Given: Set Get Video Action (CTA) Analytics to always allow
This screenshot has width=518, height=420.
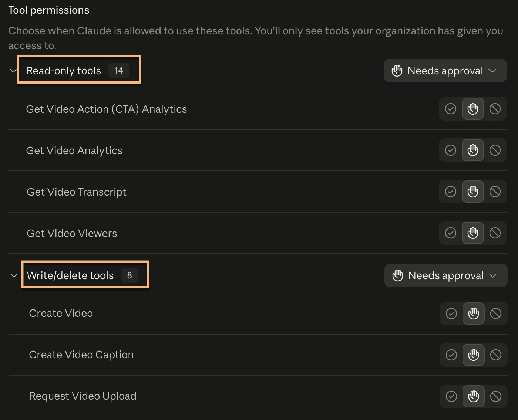Looking at the screenshot, I should click(451, 109).
